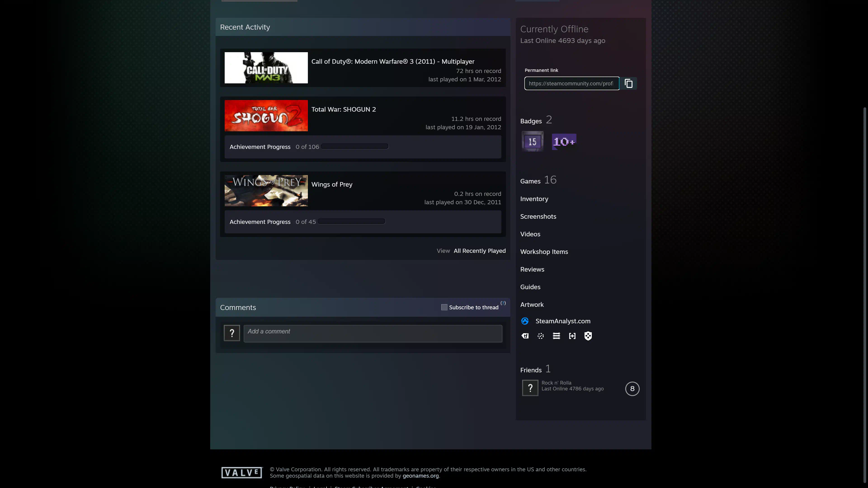Click the subscribe help (?) tooltip icon

(x=503, y=303)
